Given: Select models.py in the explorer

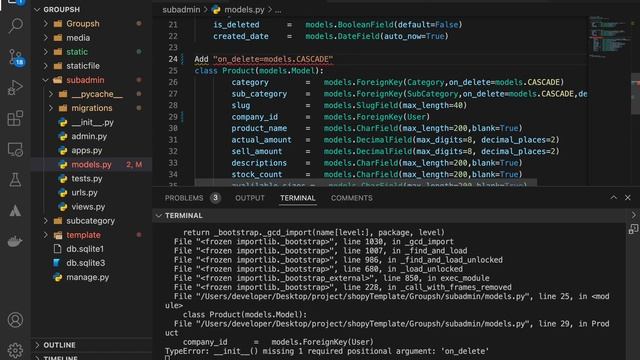Looking at the screenshot, I should pyautogui.click(x=91, y=164).
